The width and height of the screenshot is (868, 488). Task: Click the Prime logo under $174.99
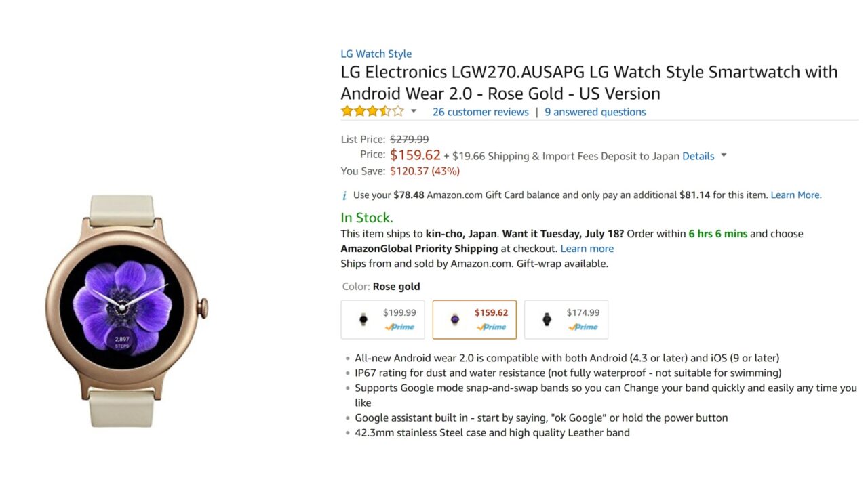click(x=583, y=327)
